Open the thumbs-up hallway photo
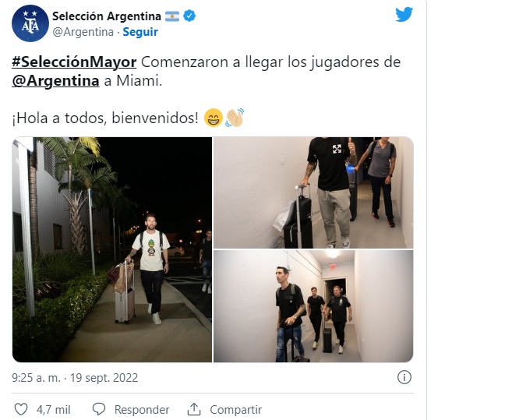 click(x=313, y=192)
